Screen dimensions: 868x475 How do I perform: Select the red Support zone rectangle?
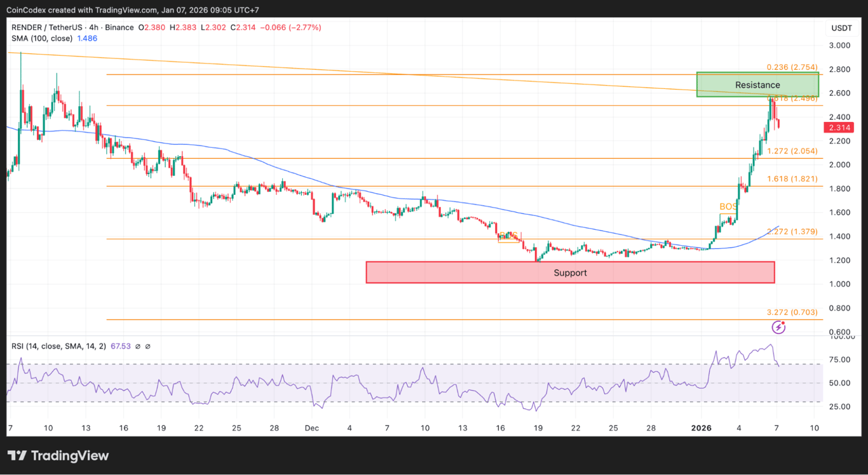pyautogui.click(x=570, y=272)
